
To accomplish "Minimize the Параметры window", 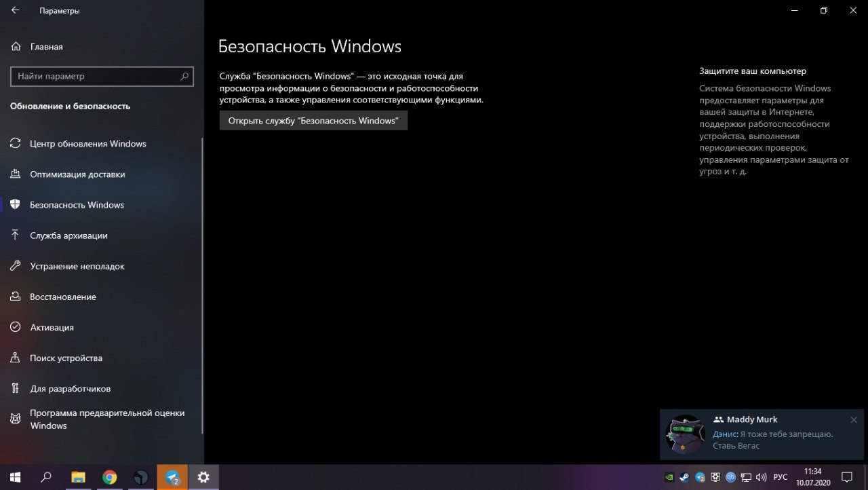I will (x=794, y=10).
